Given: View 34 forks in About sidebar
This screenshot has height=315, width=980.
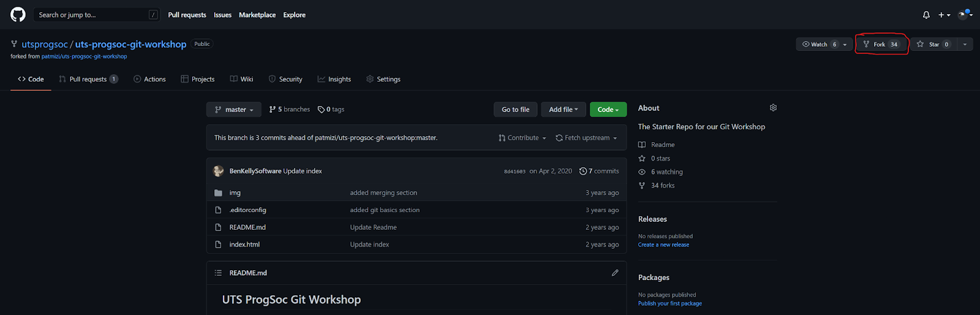Looking at the screenshot, I should [x=657, y=185].
